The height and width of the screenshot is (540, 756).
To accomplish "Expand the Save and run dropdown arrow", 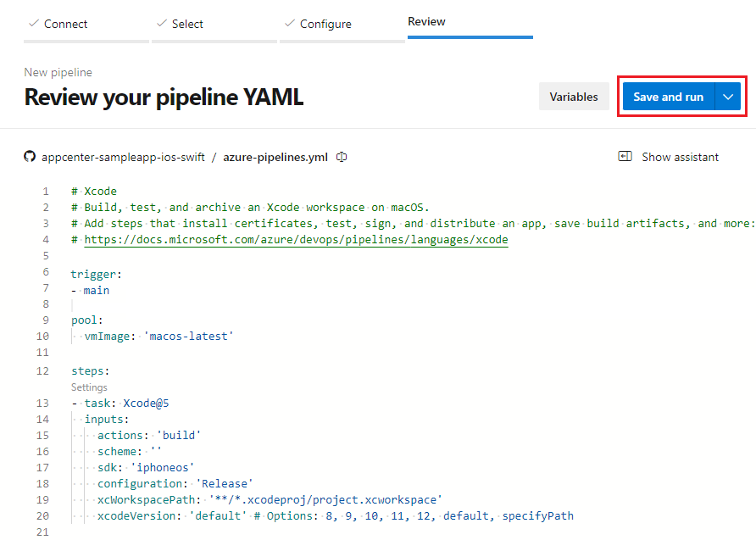I will pos(727,96).
